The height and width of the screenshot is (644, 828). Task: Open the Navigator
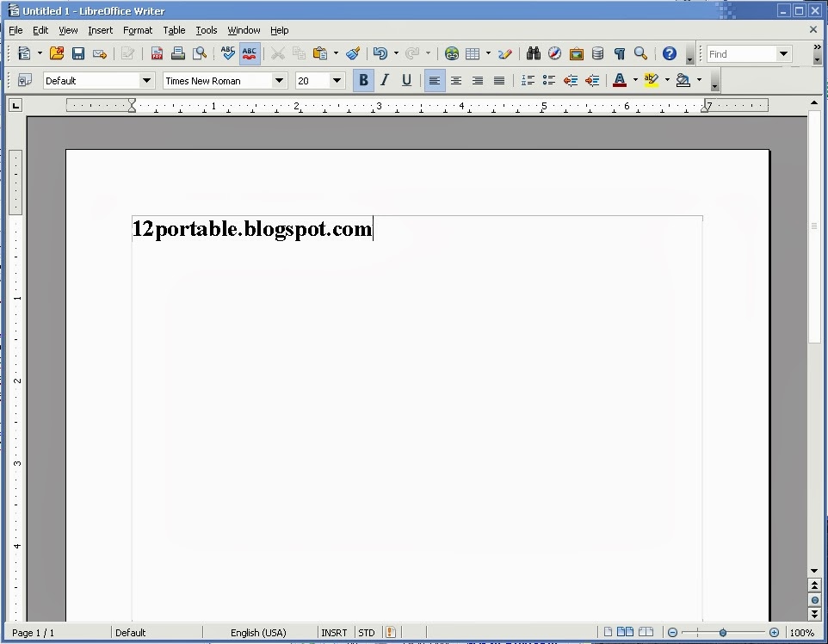(x=554, y=53)
